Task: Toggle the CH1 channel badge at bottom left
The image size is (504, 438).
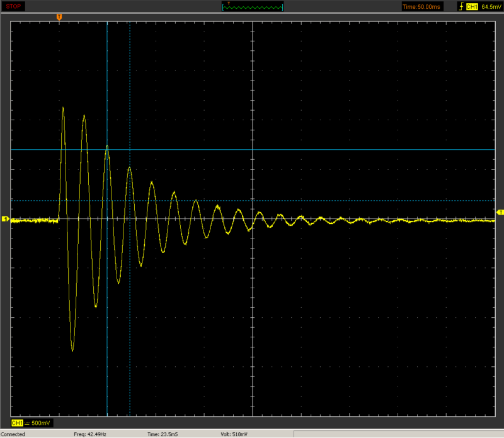Action: tap(17, 423)
